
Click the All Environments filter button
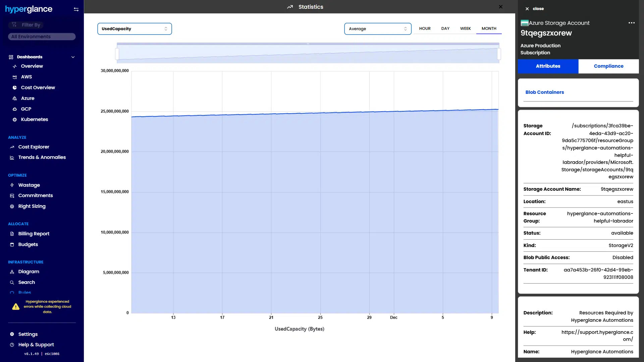point(42,37)
